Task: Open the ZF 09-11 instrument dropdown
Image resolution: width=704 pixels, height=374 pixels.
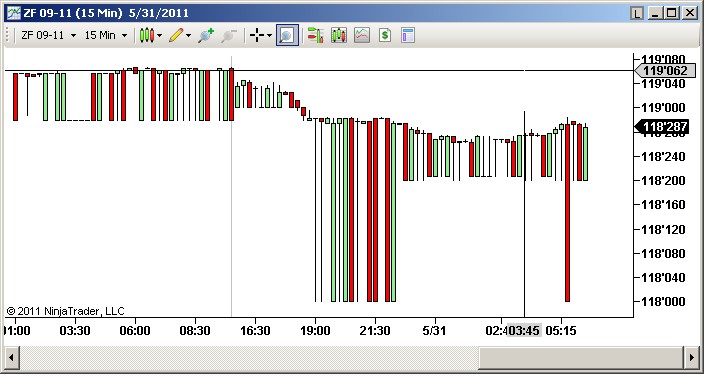Action: (48, 35)
